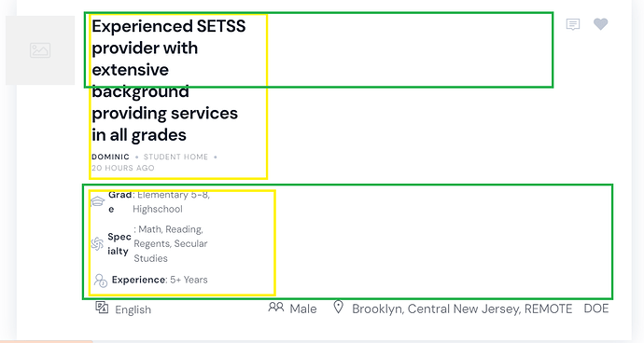Click the Male gender label
The height and width of the screenshot is (343, 644).
(303, 309)
